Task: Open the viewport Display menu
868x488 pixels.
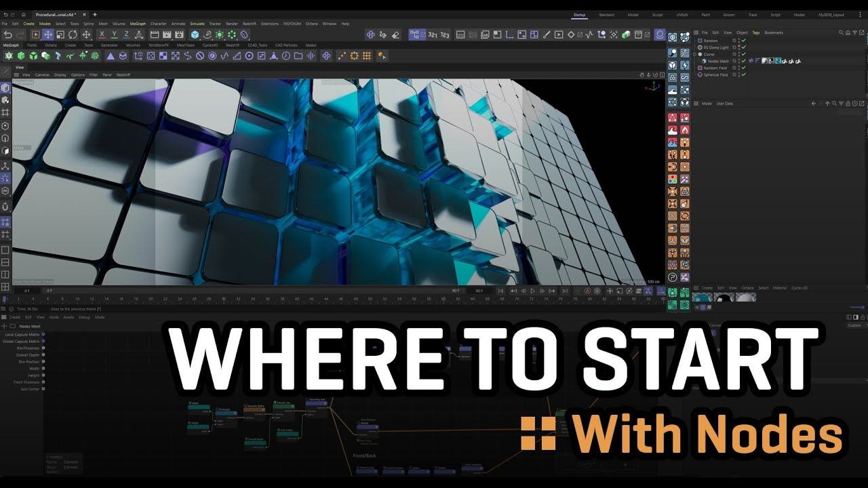Action: (x=60, y=75)
